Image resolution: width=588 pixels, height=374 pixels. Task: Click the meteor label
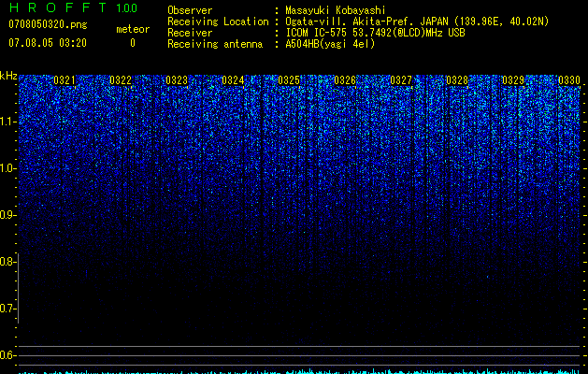pos(133,29)
